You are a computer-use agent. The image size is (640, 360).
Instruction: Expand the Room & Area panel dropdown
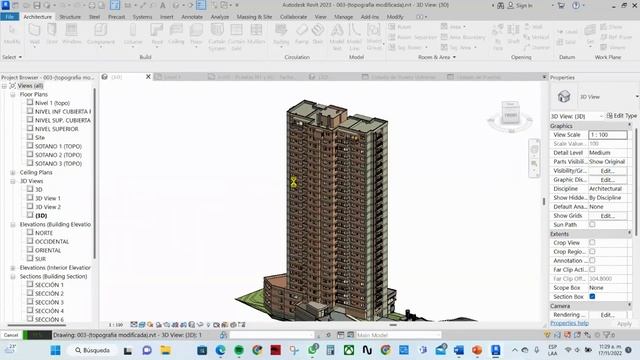click(x=437, y=57)
